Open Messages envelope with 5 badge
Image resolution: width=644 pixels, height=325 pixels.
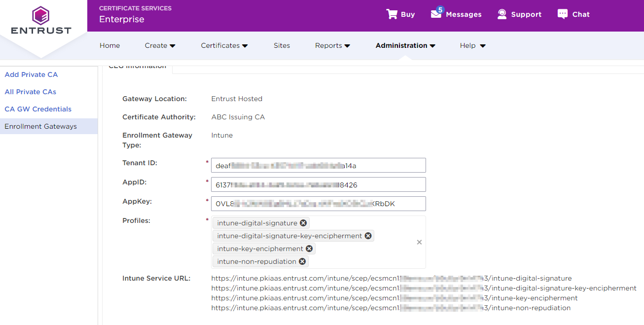(x=456, y=14)
